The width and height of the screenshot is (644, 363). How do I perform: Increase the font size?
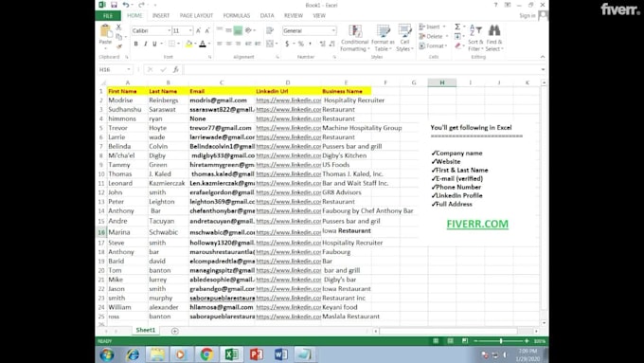tap(198, 31)
